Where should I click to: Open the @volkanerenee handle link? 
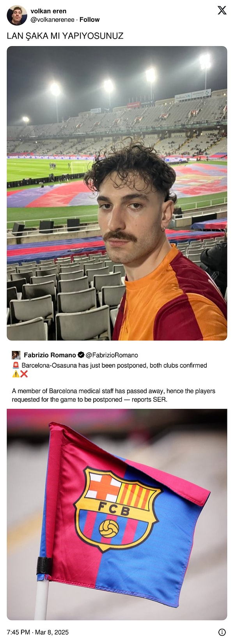[52, 20]
